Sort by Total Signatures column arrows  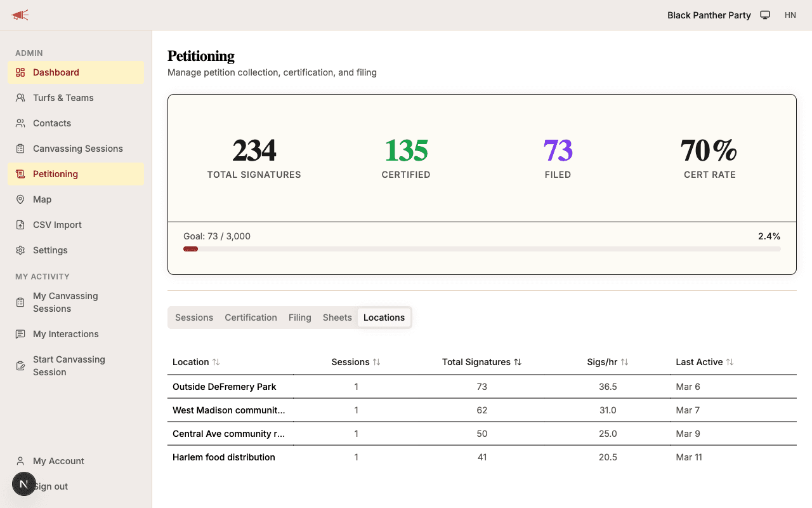click(518, 362)
